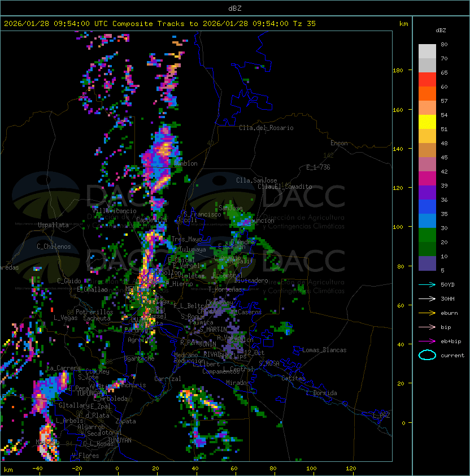Click the light orange 54-57 dBZ swatch
This screenshot has height=476, width=470.
(x=427, y=107)
